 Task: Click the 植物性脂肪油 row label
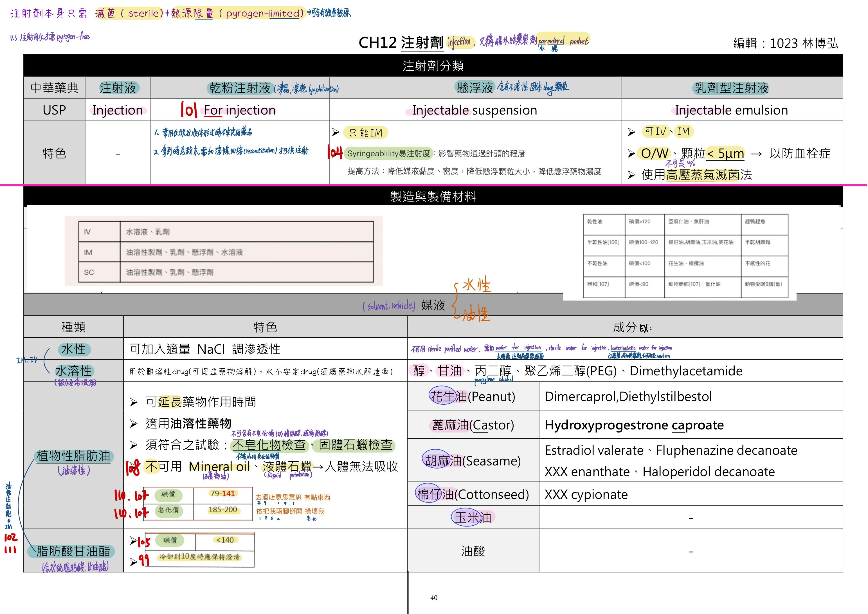73,456
